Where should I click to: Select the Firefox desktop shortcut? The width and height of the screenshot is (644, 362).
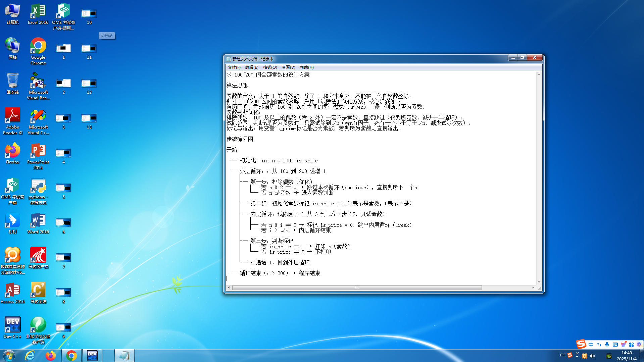click(x=13, y=154)
